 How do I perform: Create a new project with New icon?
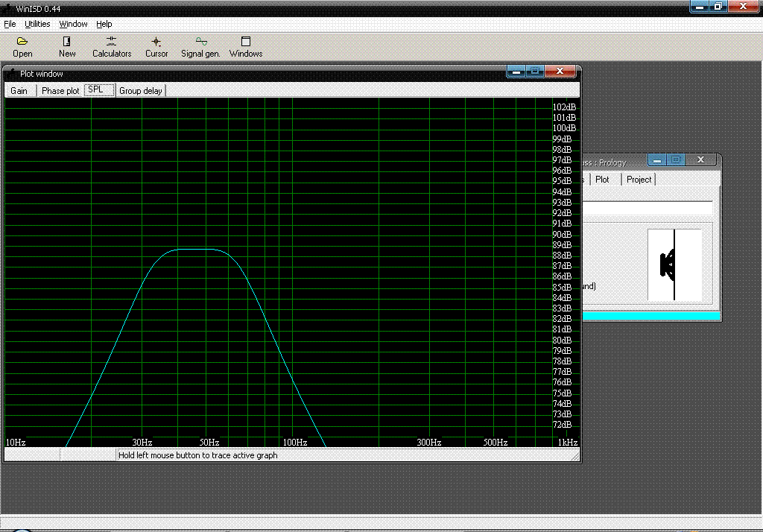click(67, 42)
